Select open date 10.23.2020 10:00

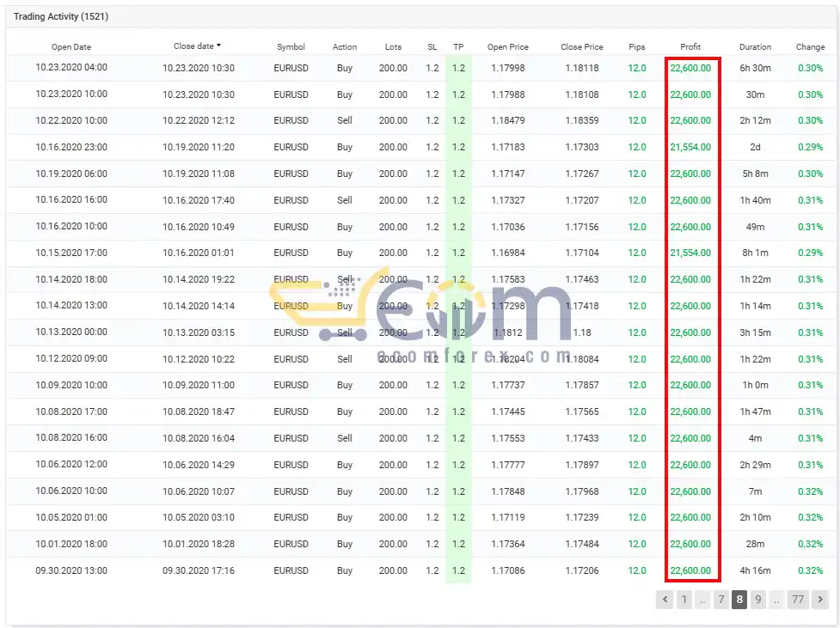71,95
